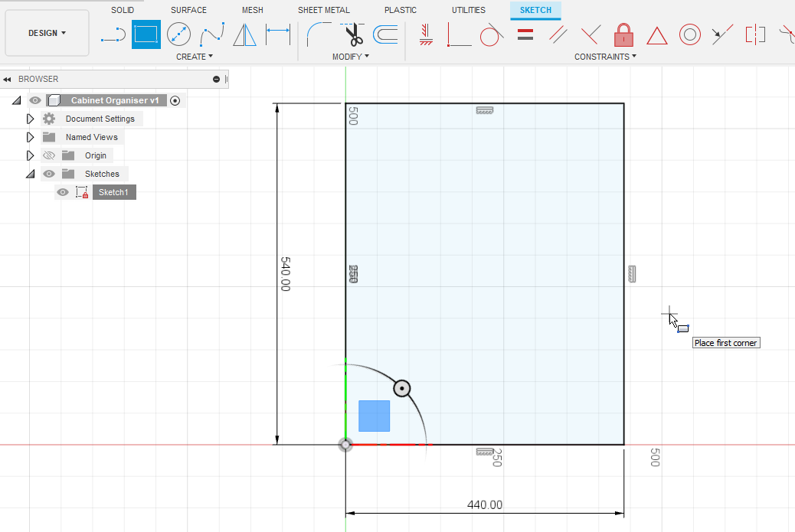Select the 2-Point Rectangle tool
Viewport: 795px width, 532px height.
(x=146, y=34)
